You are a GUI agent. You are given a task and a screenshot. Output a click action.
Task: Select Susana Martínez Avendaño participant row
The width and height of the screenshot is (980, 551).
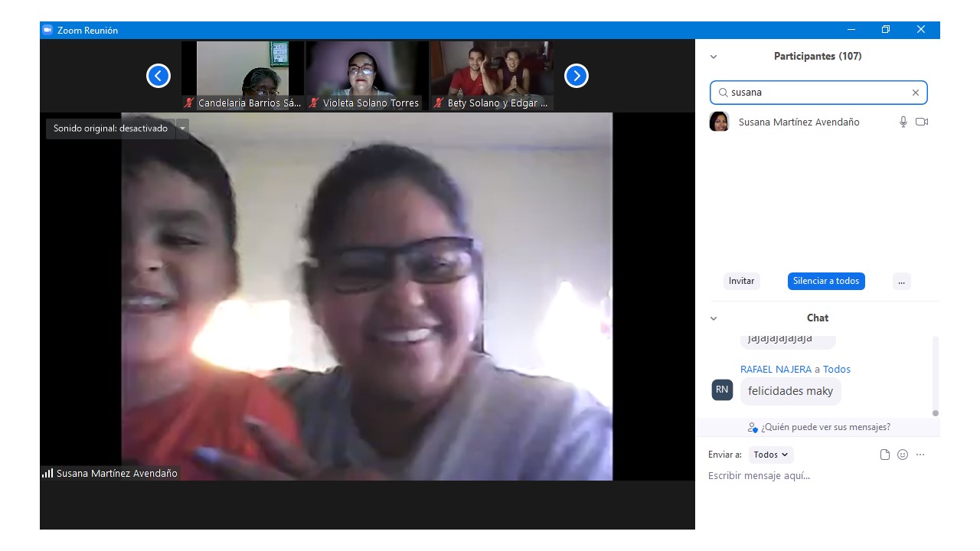[x=818, y=122]
